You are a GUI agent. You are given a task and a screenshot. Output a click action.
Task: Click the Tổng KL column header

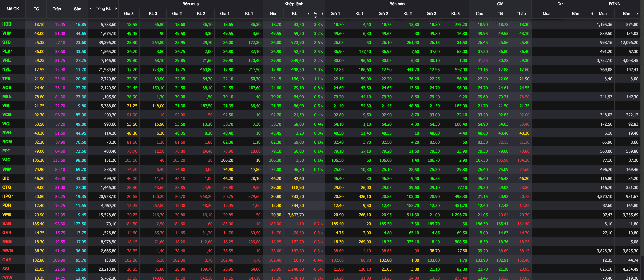click(x=103, y=9)
